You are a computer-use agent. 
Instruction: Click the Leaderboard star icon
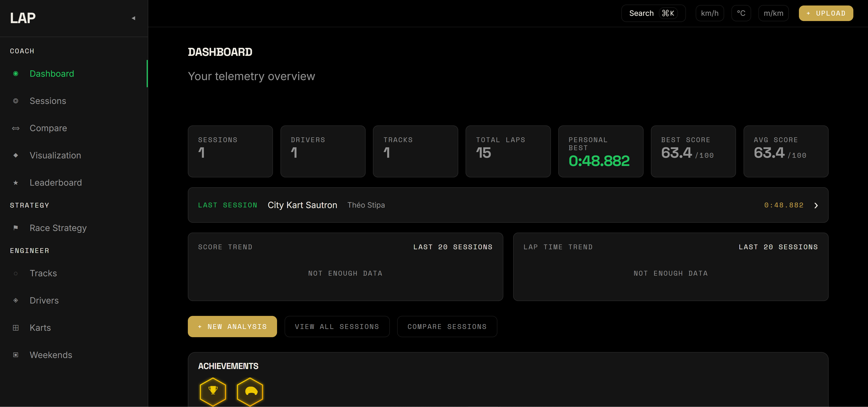16,182
